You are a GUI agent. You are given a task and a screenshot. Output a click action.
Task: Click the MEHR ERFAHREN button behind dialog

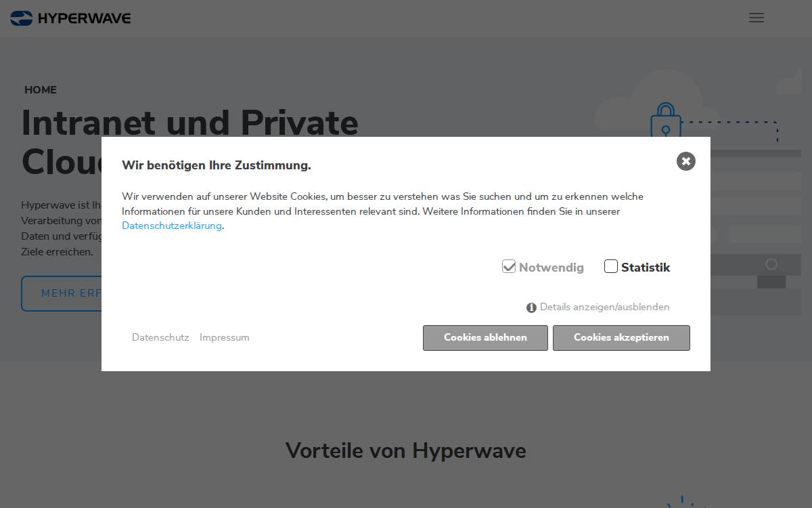61,293
